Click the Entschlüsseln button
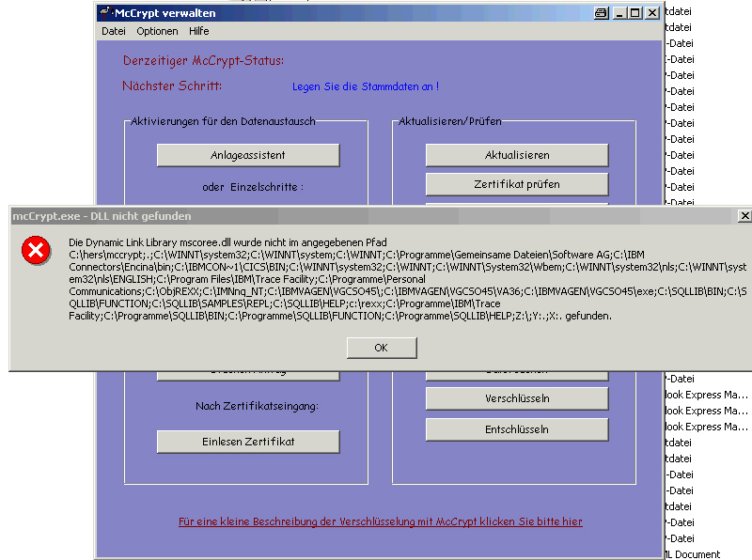This screenshot has width=752, height=560. (x=517, y=429)
